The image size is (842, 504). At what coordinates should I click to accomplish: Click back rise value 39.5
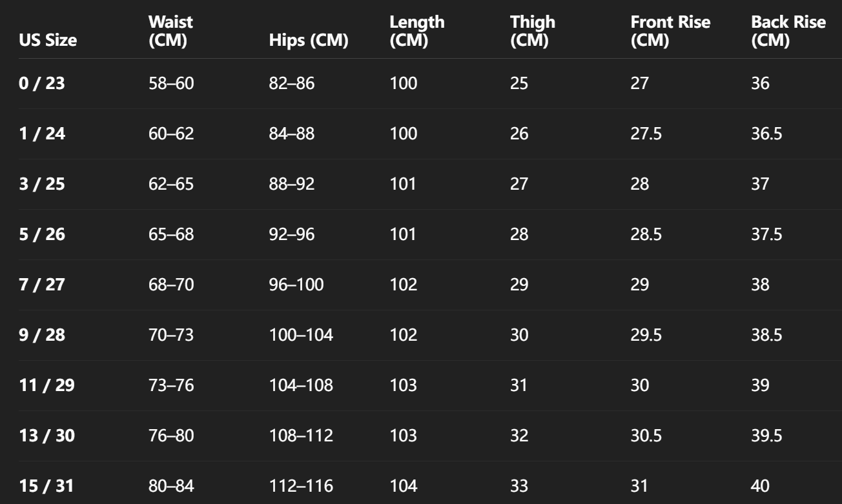point(766,436)
